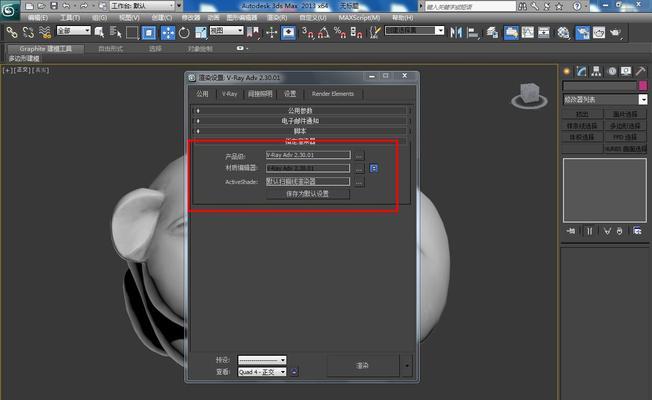Open the 编辑(E) menu
This screenshot has width=652, height=400.
[38, 18]
